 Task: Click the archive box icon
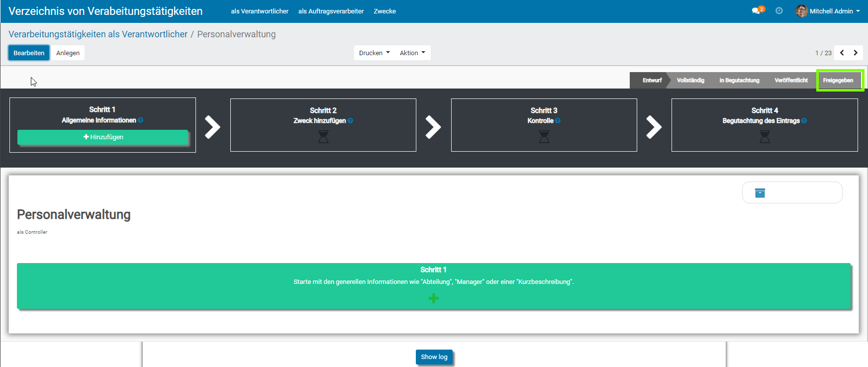760,193
